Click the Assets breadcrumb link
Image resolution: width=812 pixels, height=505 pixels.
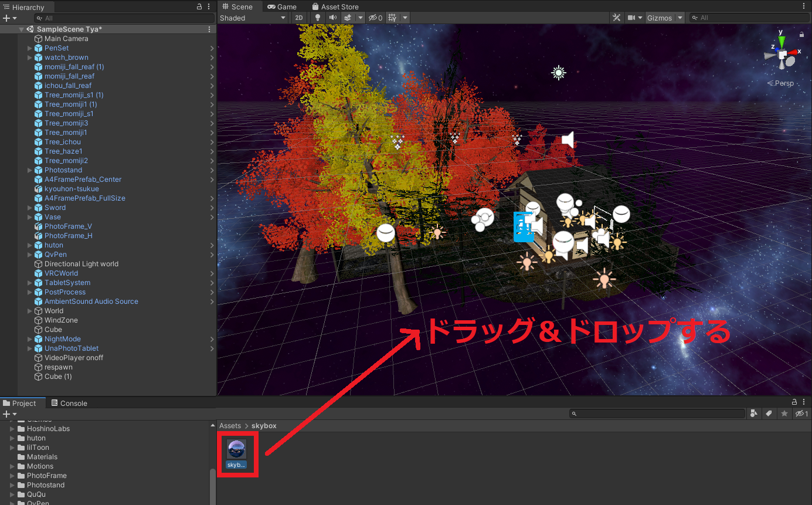click(230, 425)
